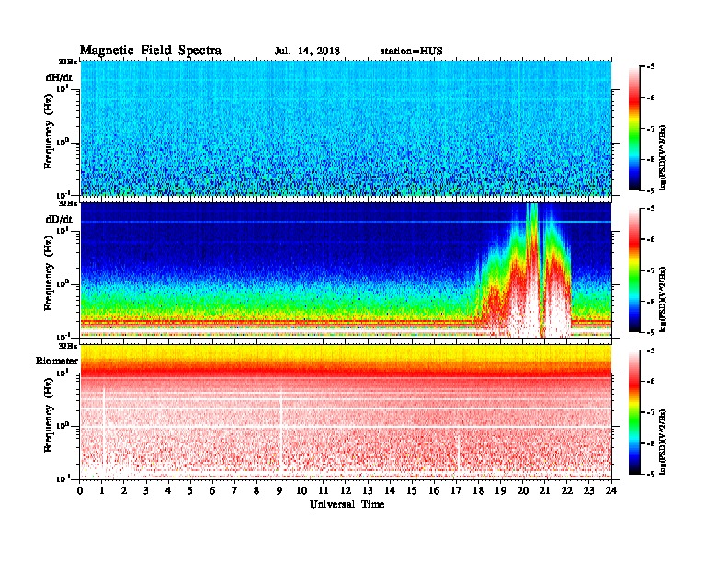Click hour label 24 on the Universal Time axis
The width and height of the screenshot is (728, 563).
[x=611, y=491]
